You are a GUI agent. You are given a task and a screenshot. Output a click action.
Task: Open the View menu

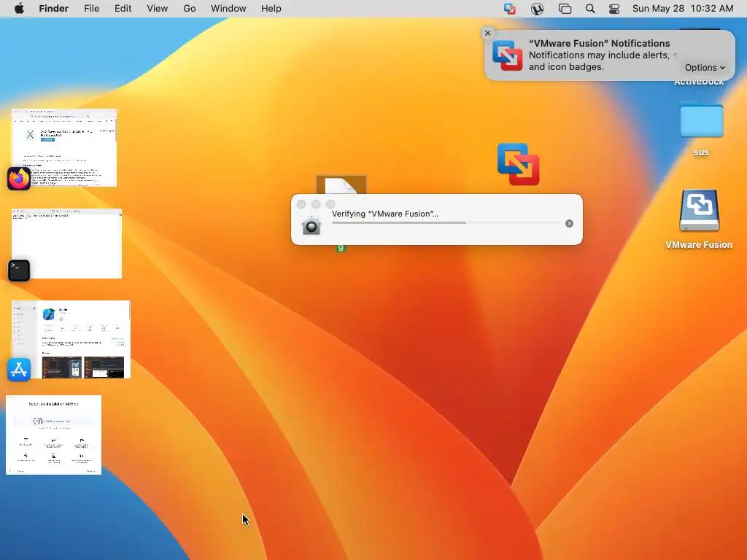158,9
